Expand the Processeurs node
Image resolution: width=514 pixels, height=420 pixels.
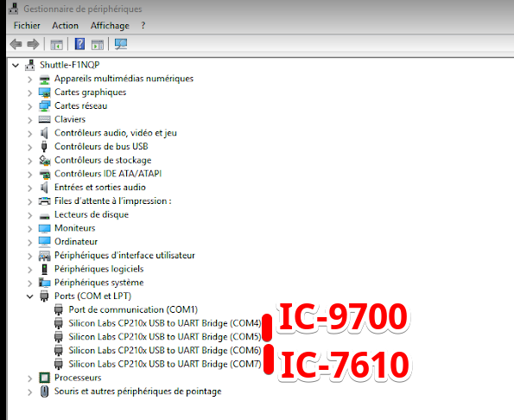pyautogui.click(x=30, y=378)
